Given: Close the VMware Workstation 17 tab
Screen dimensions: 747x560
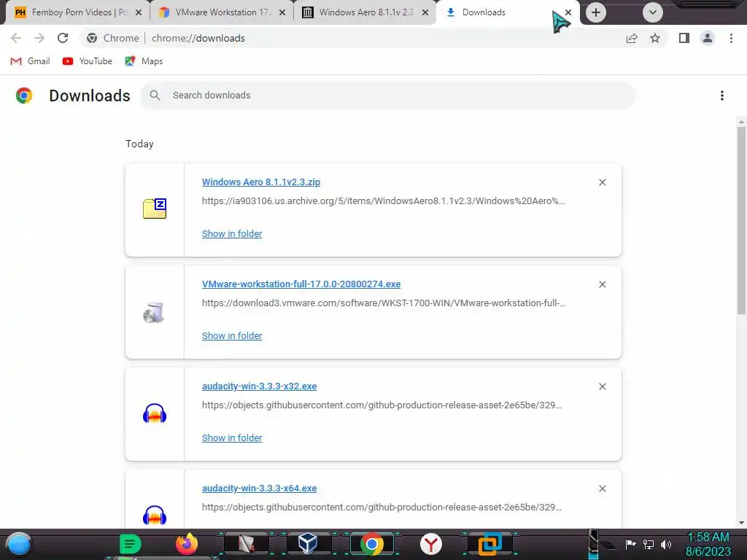Looking at the screenshot, I should click(x=282, y=12).
